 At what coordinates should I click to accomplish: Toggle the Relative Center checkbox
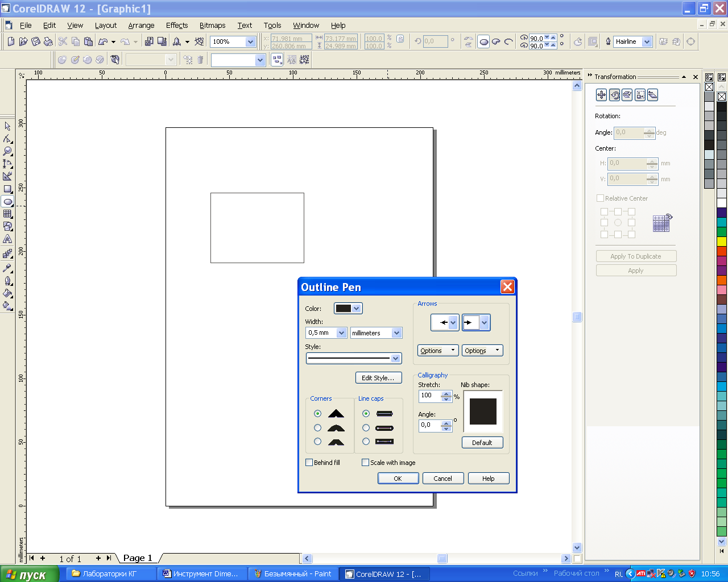[x=600, y=198]
